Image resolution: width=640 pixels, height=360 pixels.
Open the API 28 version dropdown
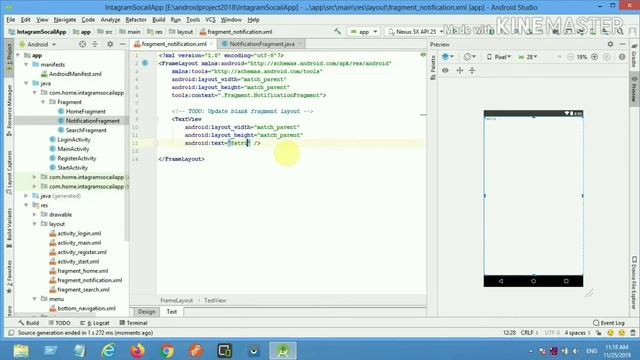coord(528,57)
